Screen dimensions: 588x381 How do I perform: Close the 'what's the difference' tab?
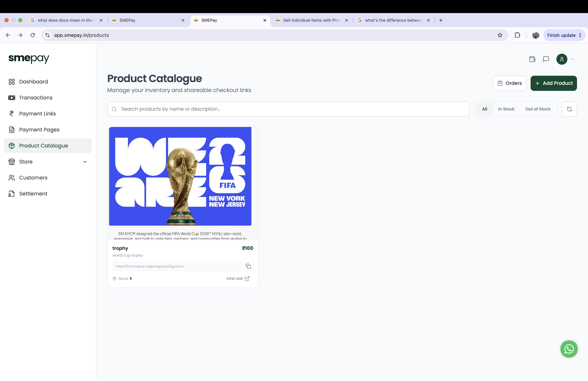(x=428, y=20)
